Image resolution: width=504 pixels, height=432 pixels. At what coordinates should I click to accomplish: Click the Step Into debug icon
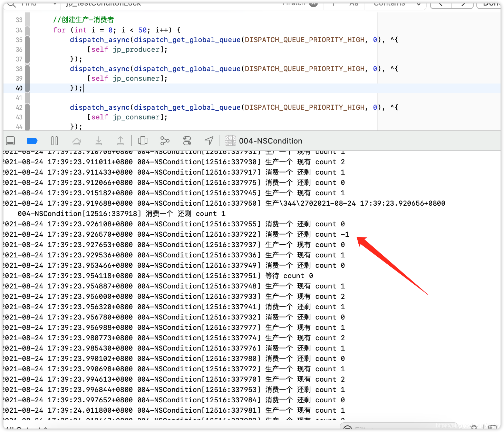click(99, 141)
